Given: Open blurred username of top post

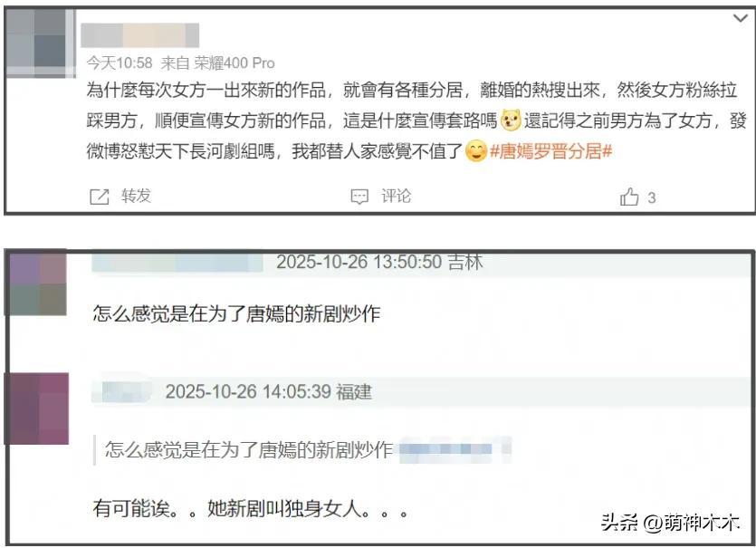Looking at the screenshot, I should coord(139,35).
